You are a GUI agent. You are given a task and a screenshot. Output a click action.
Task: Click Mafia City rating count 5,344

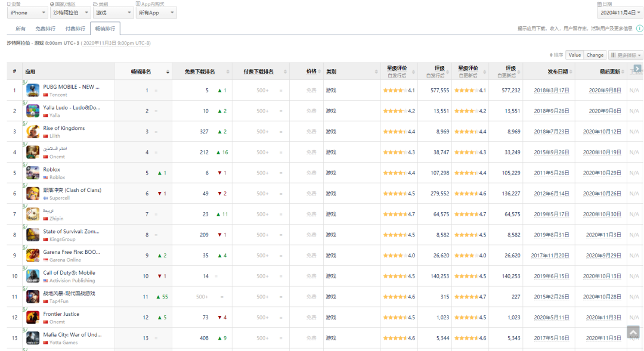coord(442,338)
